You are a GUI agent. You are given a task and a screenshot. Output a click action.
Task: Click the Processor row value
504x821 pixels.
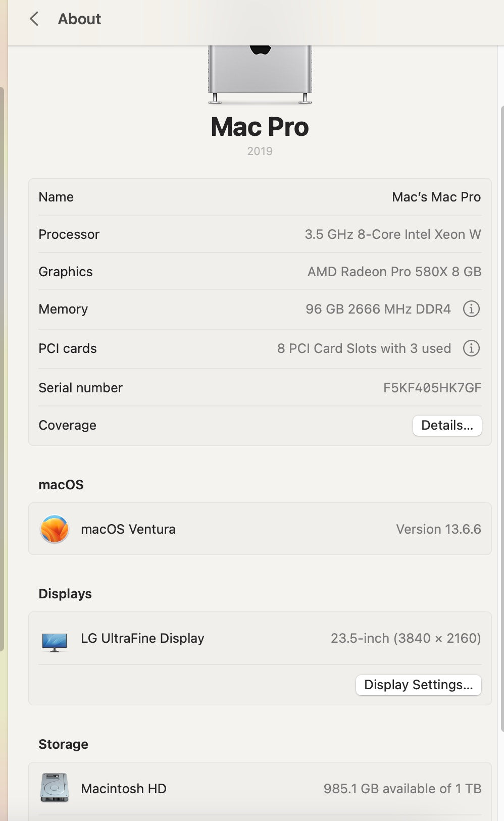coord(392,234)
